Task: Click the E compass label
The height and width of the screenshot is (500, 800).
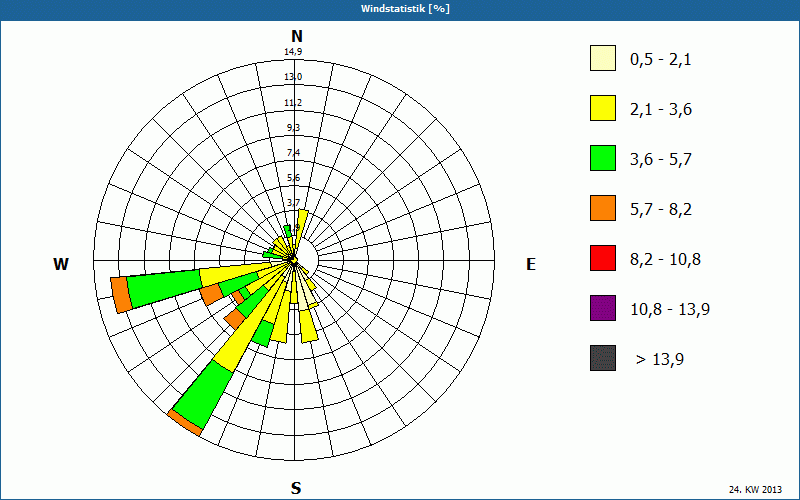Action: click(531, 264)
